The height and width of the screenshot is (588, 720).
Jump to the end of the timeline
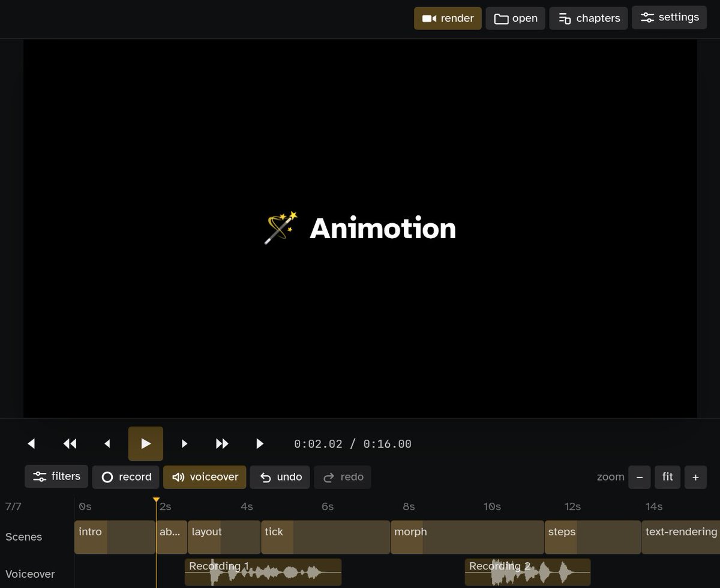[x=260, y=444]
